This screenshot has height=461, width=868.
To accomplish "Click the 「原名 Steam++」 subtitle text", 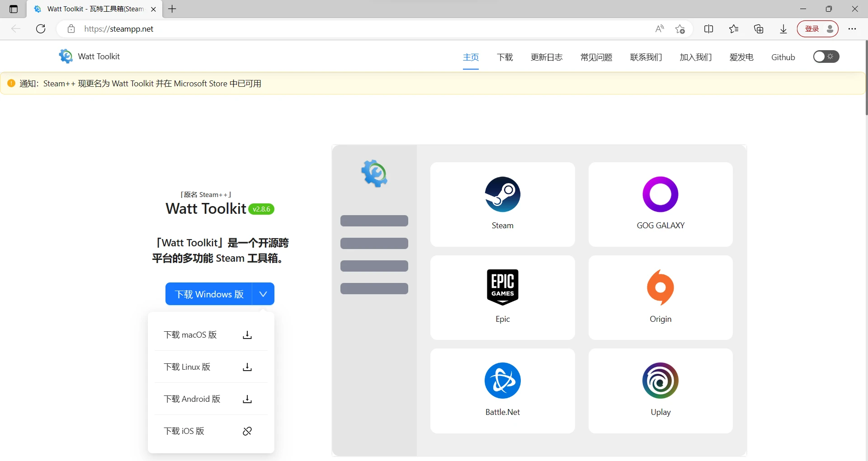I will pos(206,195).
